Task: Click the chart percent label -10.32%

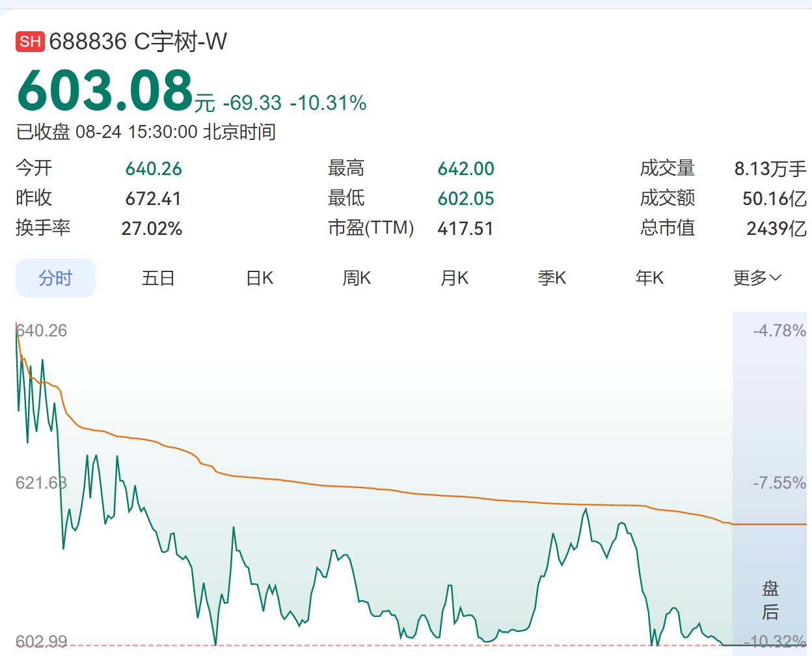Action: pyautogui.click(x=775, y=642)
